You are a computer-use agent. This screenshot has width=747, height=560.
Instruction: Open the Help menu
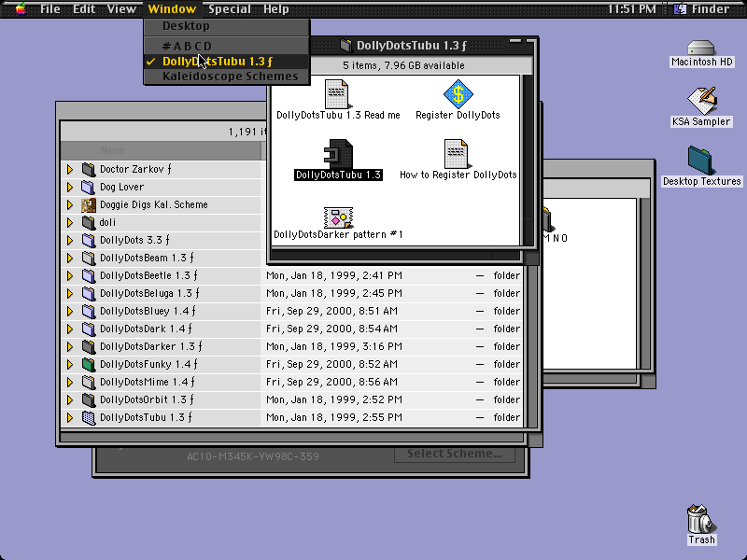[x=275, y=8]
